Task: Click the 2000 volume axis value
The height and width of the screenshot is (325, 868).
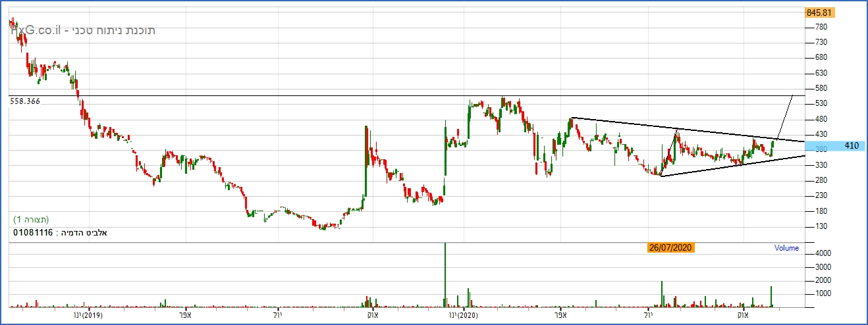Action: (x=823, y=280)
